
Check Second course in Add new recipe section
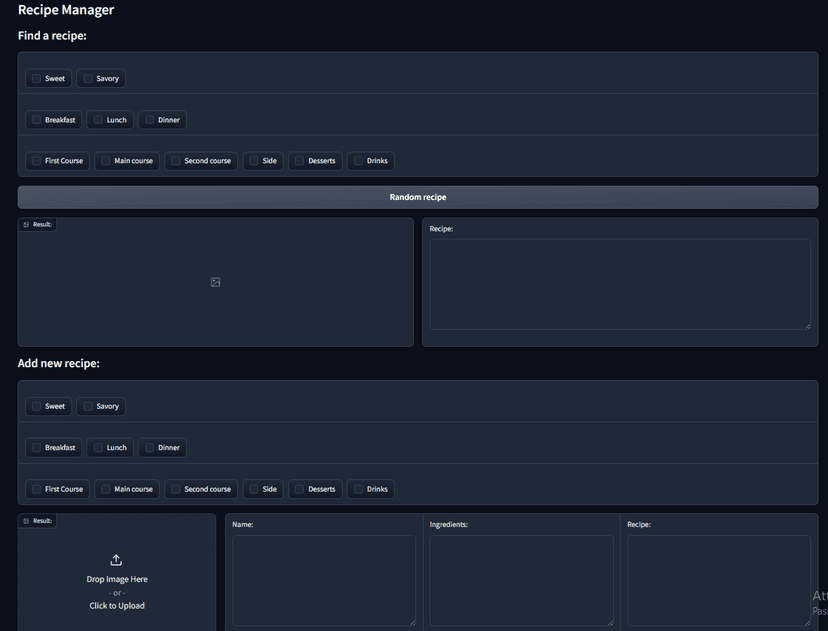pyautogui.click(x=175, y=489)
